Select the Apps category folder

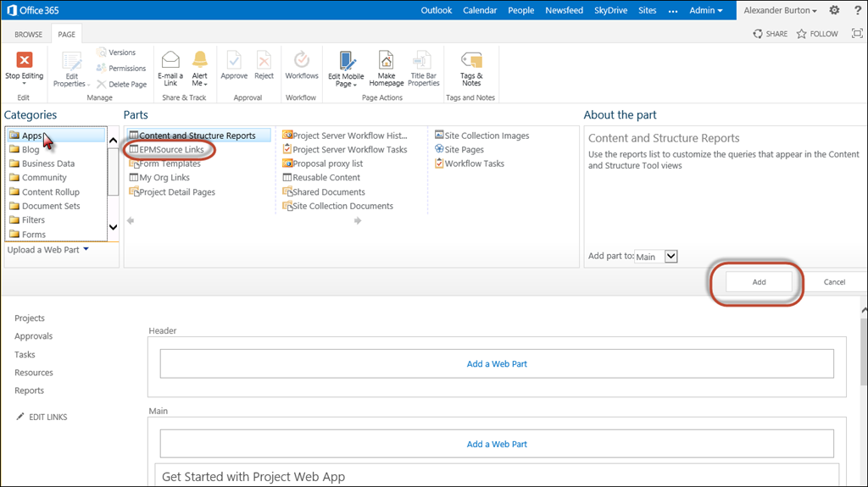56,135
